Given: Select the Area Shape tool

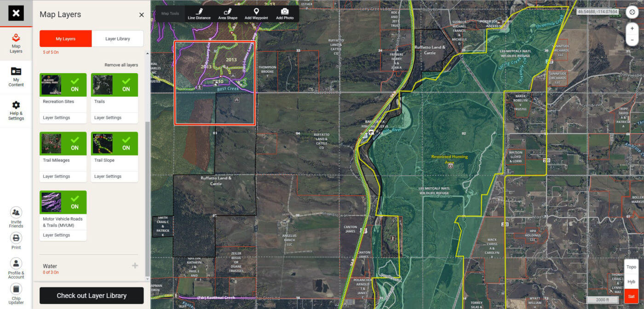Looking at the screenshot, I should click(227, 14).
